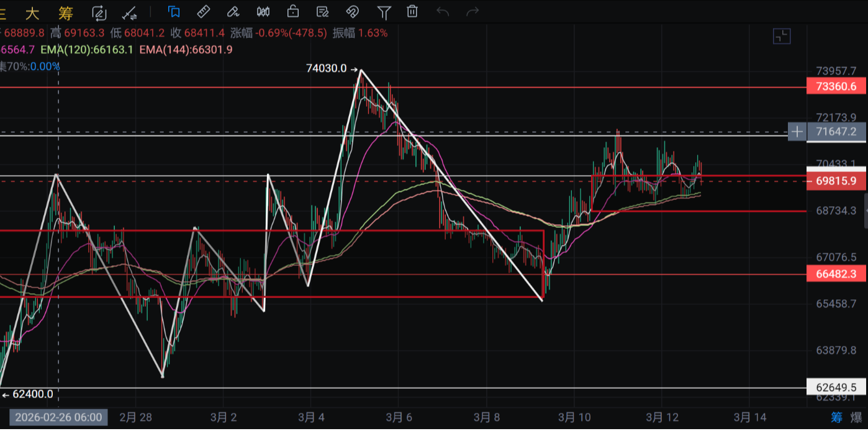Delete drawings with the trash icon

412,12
